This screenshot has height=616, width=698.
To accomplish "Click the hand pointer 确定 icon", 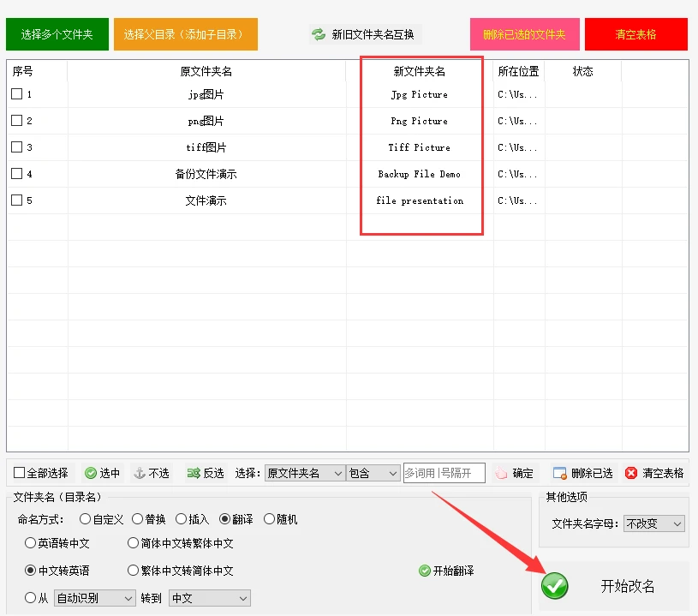I will coord(501,473).
